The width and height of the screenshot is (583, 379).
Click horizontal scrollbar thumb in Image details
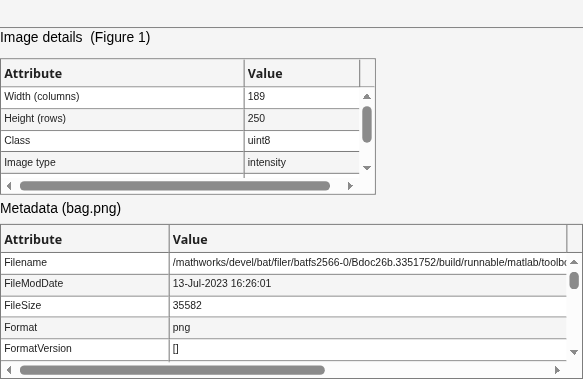click(175, 186)
